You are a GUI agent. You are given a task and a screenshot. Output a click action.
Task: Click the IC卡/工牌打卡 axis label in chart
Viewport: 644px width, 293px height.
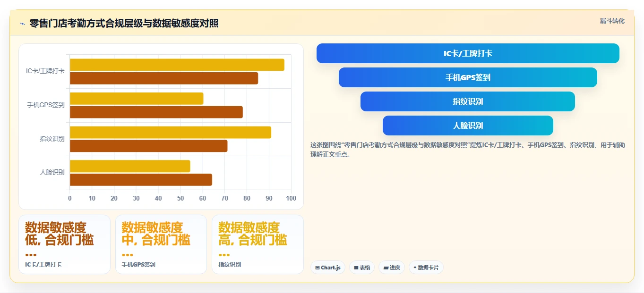45,71
